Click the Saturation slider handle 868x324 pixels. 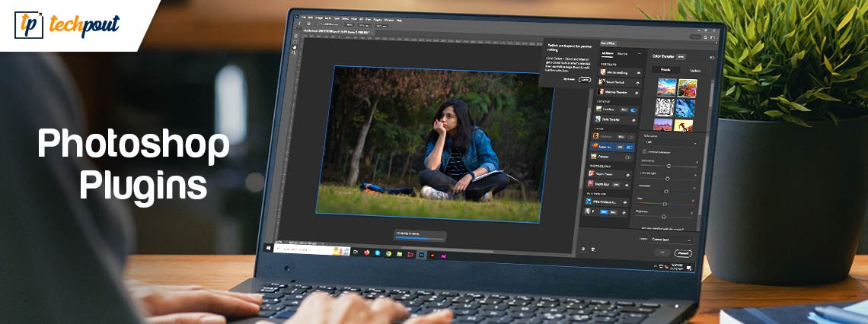coord(666,192)
